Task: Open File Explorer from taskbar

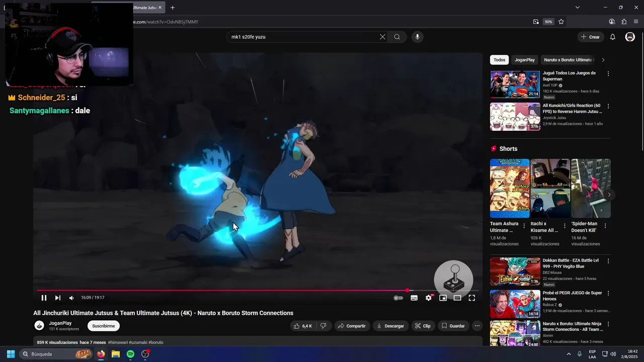Action: (116, 354)
